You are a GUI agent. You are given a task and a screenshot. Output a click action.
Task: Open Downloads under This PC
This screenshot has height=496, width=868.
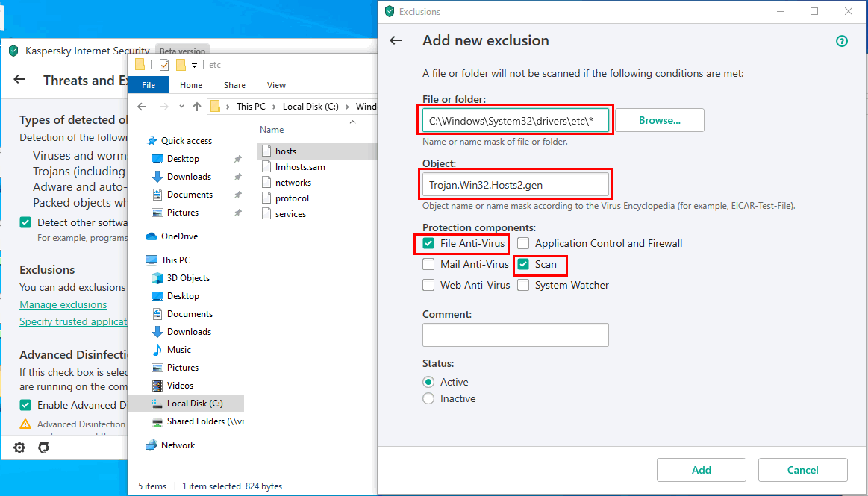pos(189,332)
